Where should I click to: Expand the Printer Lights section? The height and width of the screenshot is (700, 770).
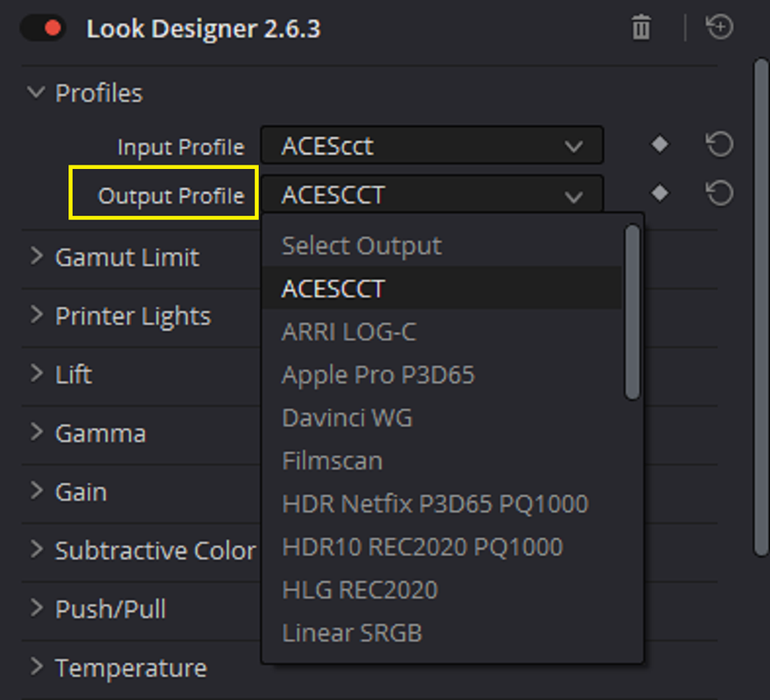pos(37,315)
